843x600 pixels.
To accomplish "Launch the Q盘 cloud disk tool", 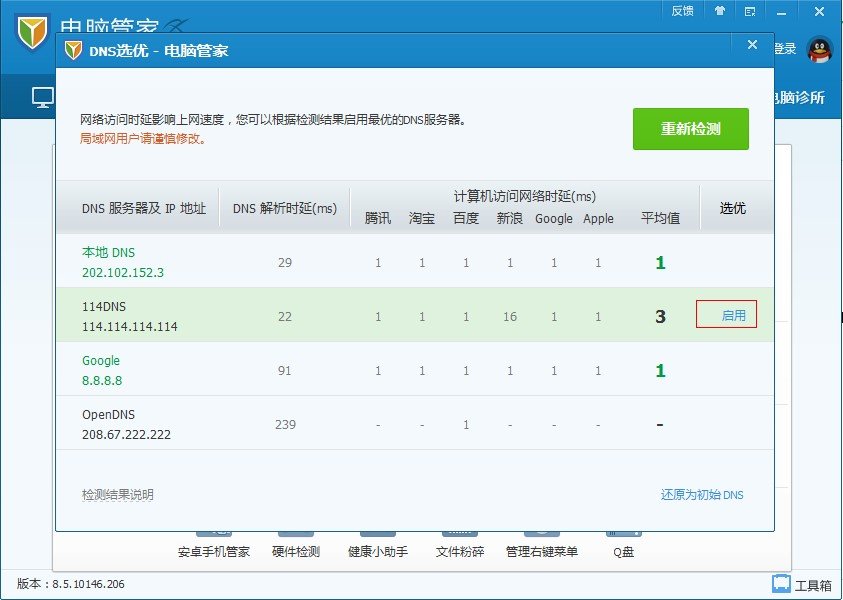I will 622,549.
